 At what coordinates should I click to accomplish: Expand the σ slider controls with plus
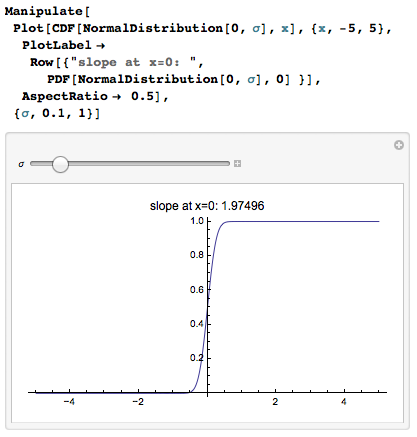coord(237,163)
